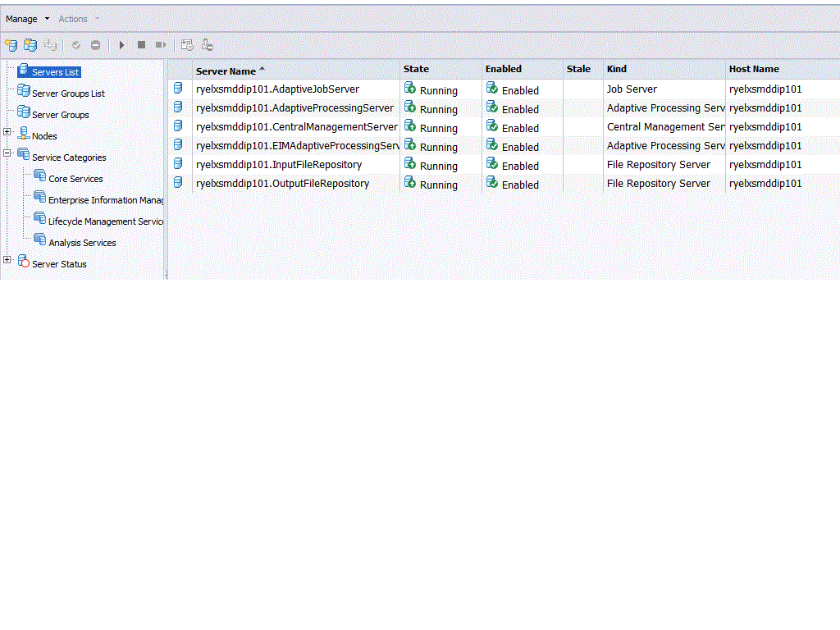Click the Enable Server checkmark icon
The height and width of the screenshot is (630, 840).
click(x=76, y=45)
